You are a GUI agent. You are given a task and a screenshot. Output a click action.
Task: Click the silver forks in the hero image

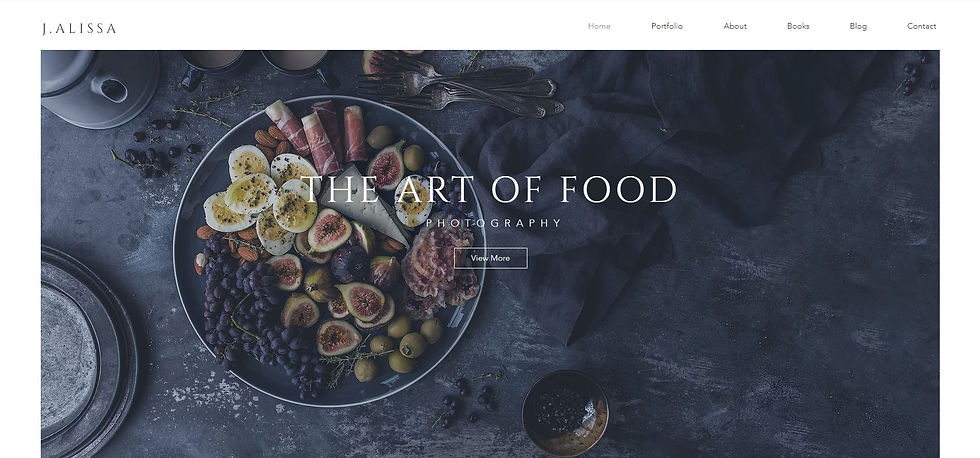[459, 86]
